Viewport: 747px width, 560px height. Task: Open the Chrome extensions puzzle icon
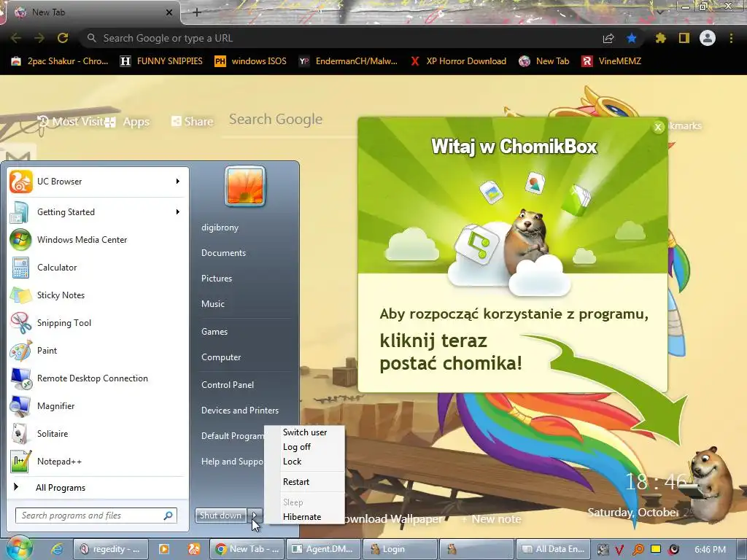660,38
